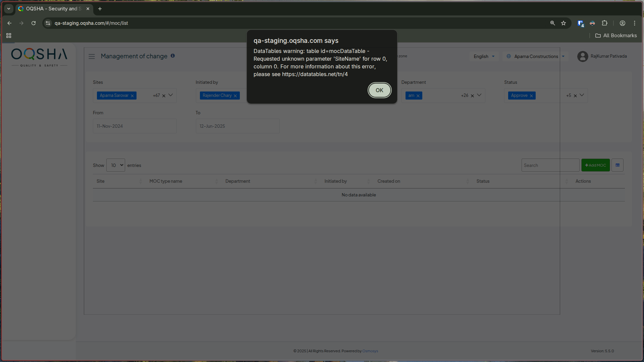The image size is (644, 362).
Task: Remove the Aparna Sarovar site tag
Action: [x=132, y=96]
